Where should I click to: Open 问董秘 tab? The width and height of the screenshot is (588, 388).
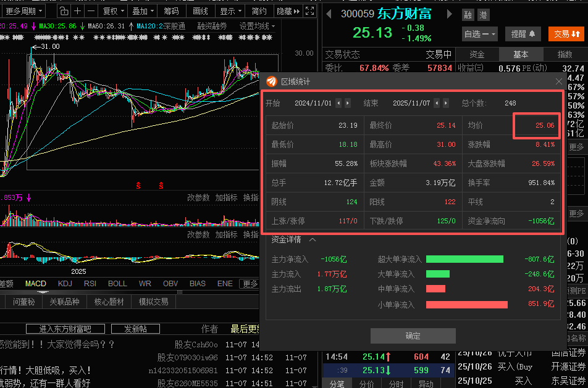[23, 302]
